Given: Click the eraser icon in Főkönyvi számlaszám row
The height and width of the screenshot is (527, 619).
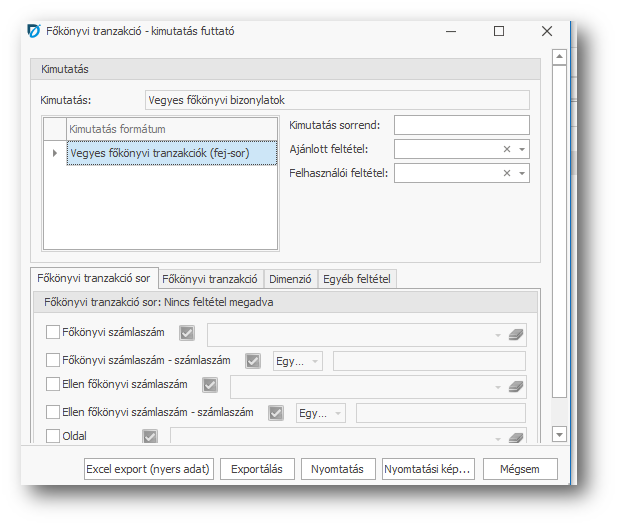Looking at the screenshot, I should pos(516,335).
